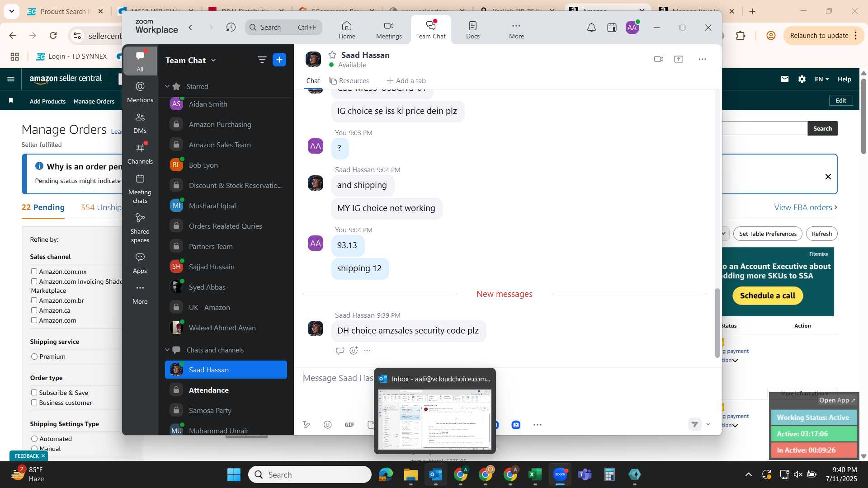Check the Amazon.ca sales channel
Image resolution: width=868 pixels, height=488 pixels.
click(x=34, y=310)
